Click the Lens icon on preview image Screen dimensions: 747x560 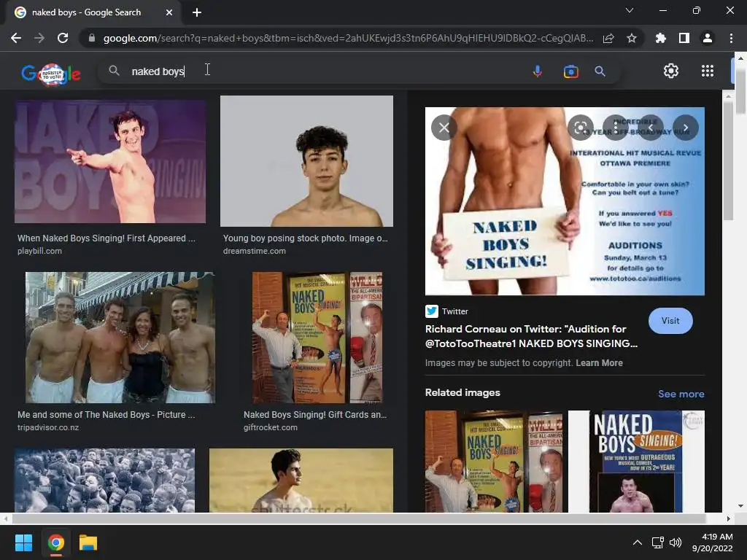580,128
